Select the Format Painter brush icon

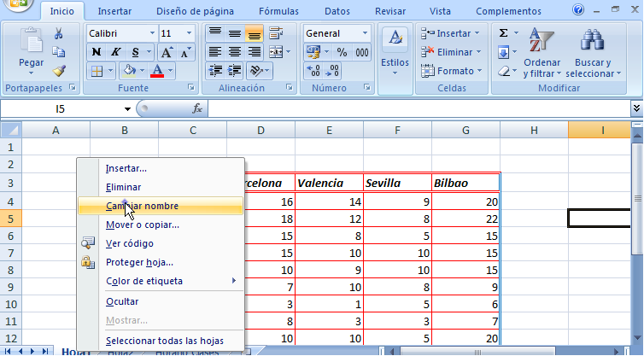(59, 71)
